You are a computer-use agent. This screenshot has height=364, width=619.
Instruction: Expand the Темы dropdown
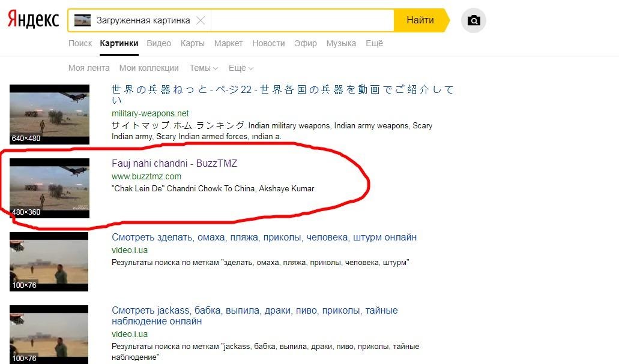pos(204,68)
